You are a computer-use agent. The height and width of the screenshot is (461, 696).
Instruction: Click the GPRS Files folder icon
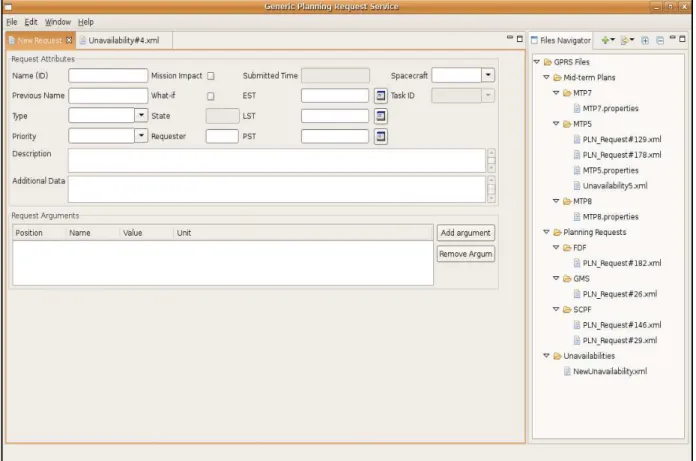(x=548, y=62)
